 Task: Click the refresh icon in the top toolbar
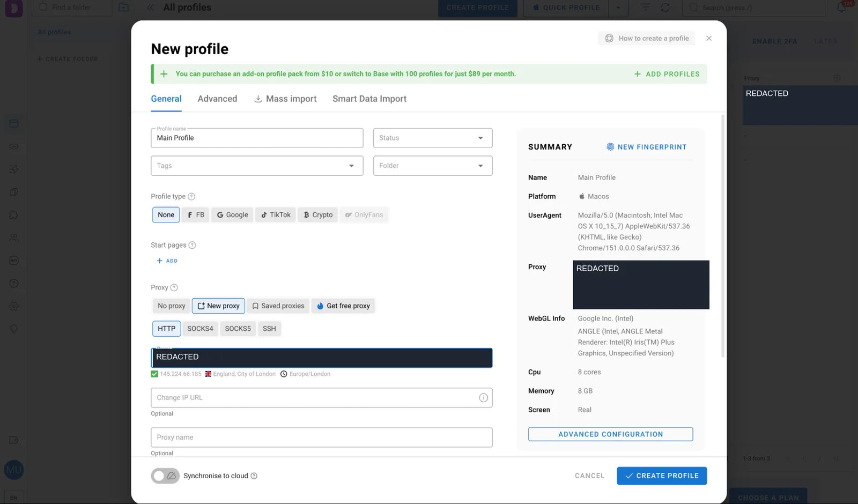point(665,8)
